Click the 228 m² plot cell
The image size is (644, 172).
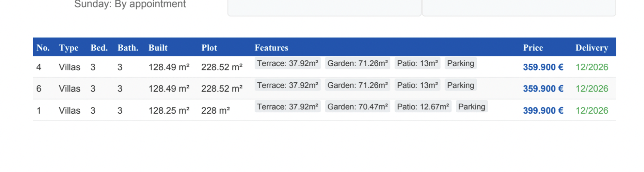click(215, 111)
